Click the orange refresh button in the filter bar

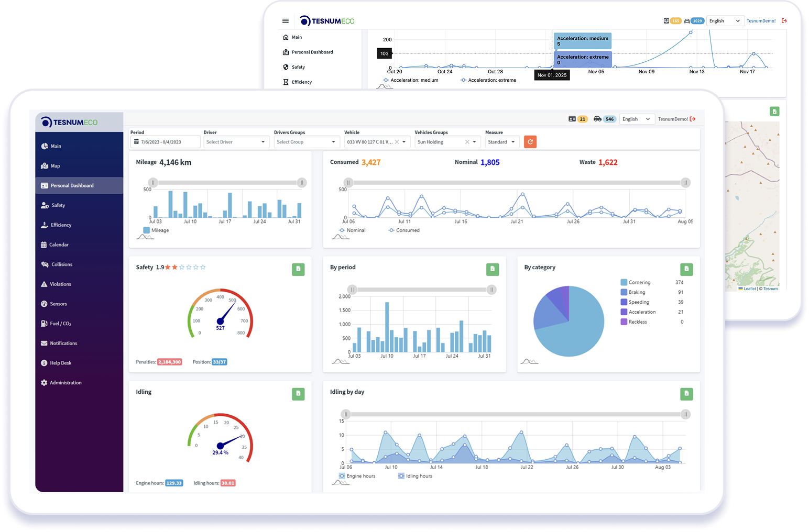(x=530, y=141)
